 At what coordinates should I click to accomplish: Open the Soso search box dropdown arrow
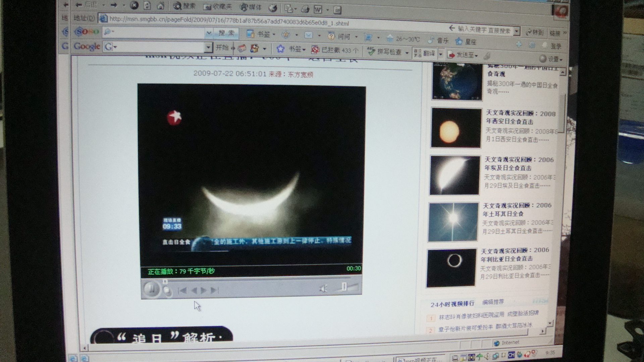click(209, 33)
